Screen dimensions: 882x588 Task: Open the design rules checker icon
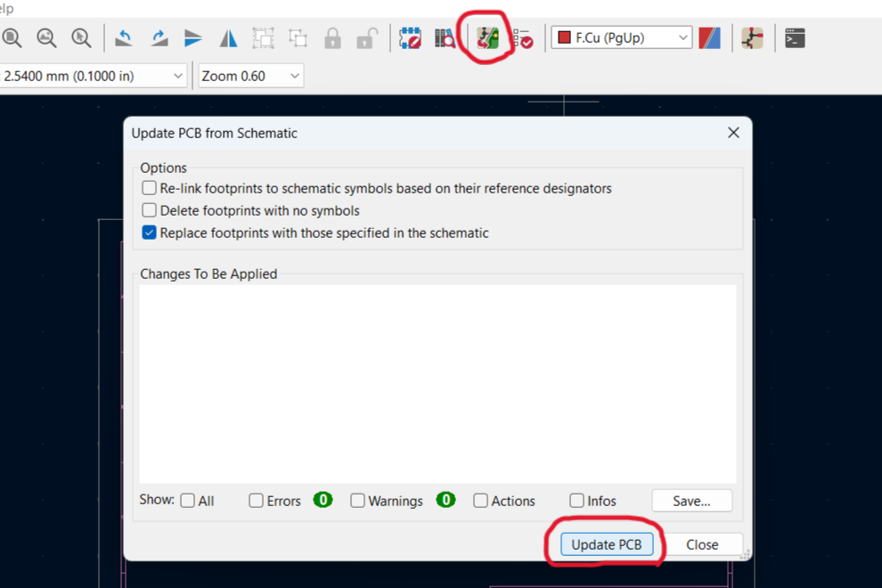click(523, 38)
